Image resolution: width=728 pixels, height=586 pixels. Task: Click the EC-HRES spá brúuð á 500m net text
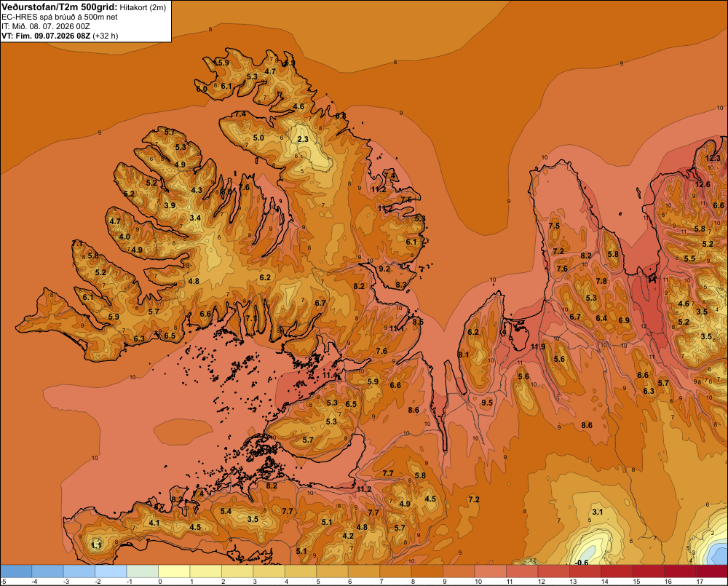click(x=60, y=17)
